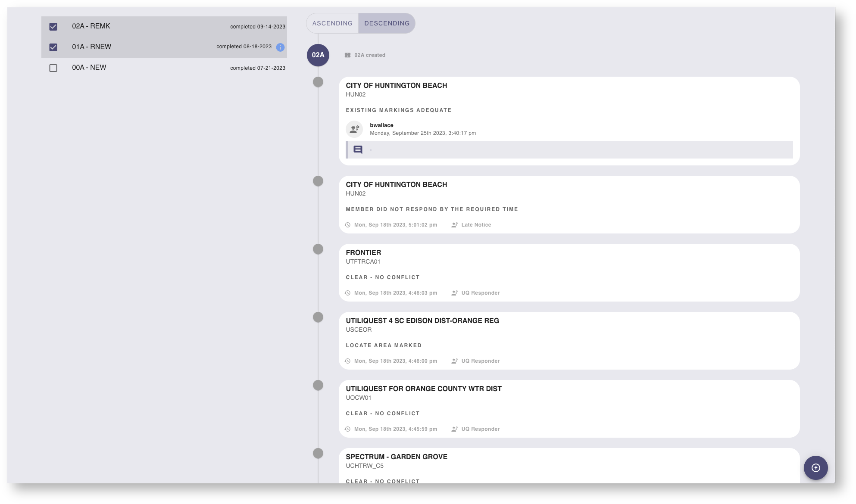
Task: Click the clock icon on Frontier response
Action: (348, 293)
